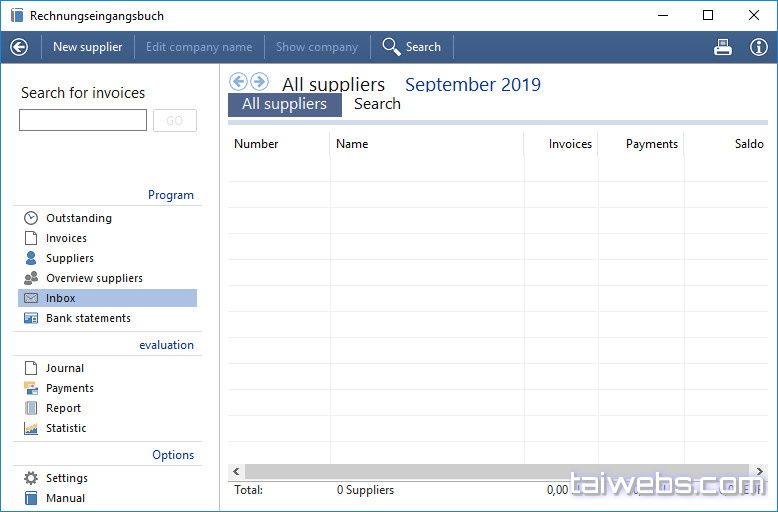Open Outstanding from the sidebar

tap(78, 218)
